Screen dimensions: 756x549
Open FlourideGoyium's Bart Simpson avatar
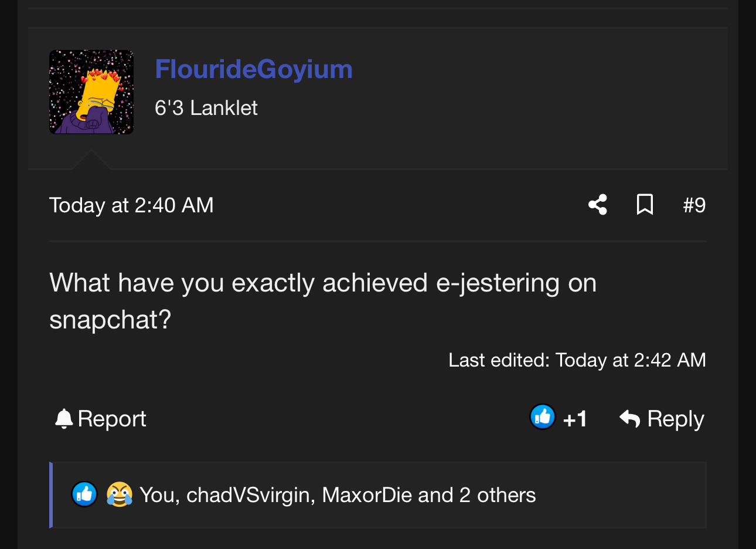pyautogui.click(x=91, y=92)
